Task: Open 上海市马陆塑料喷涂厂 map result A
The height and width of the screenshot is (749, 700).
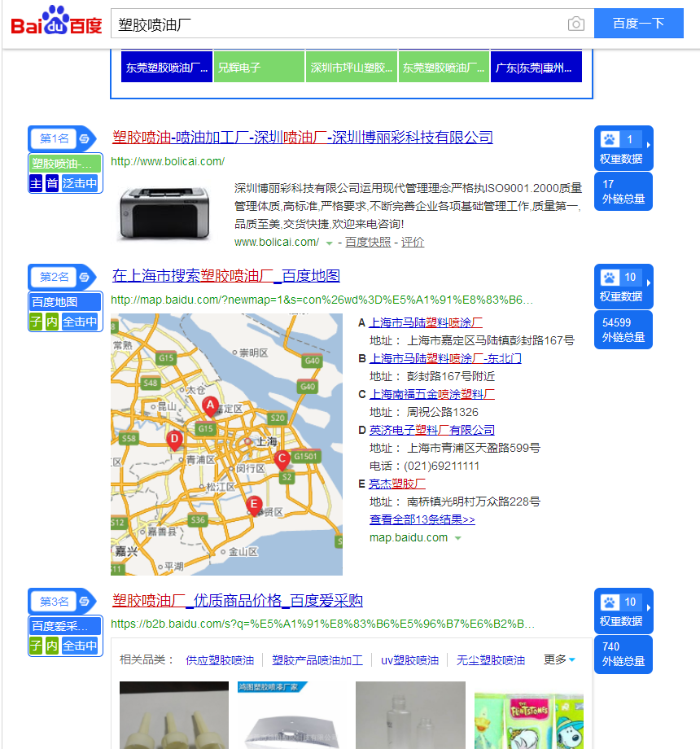Action: (426, 323)
